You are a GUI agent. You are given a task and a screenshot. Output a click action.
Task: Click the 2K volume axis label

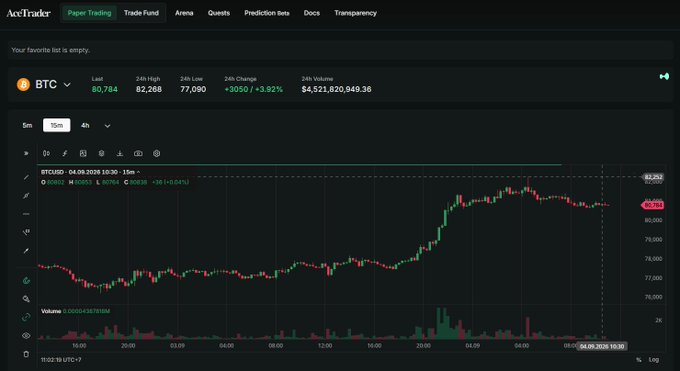click(x=658, y=320)
